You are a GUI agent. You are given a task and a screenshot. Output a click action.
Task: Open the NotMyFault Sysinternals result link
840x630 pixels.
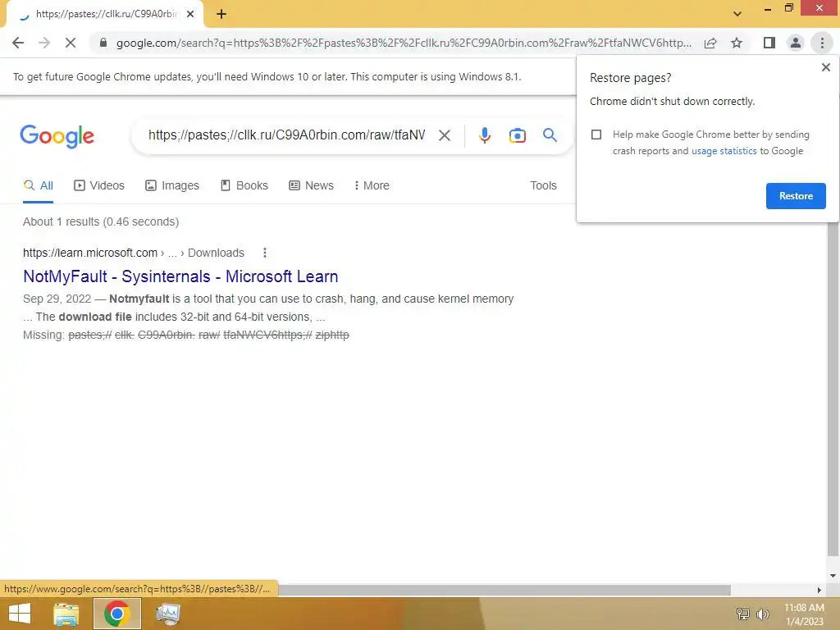pos(180,276)
